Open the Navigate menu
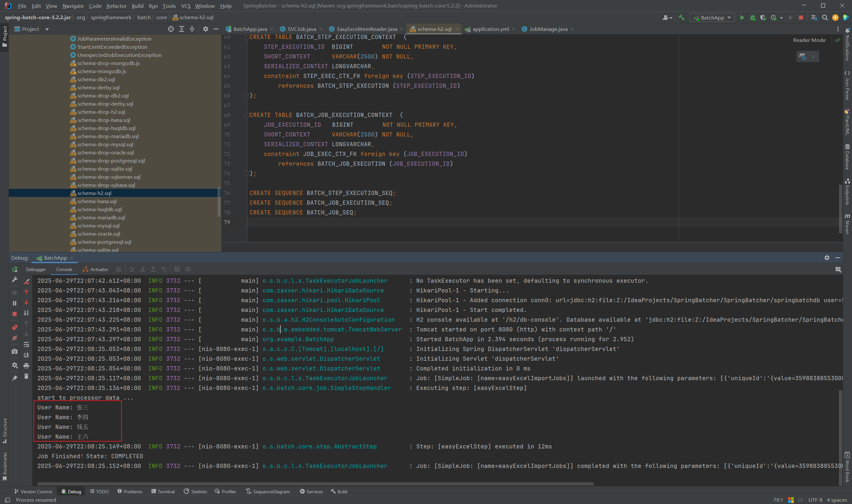852x504 pixels. tap(73, 6)
